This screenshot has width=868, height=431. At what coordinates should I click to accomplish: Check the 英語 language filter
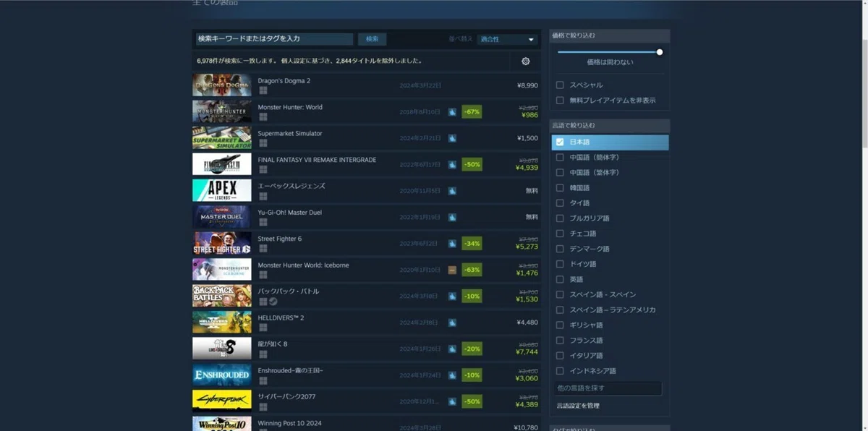click(x=560, y=279)
